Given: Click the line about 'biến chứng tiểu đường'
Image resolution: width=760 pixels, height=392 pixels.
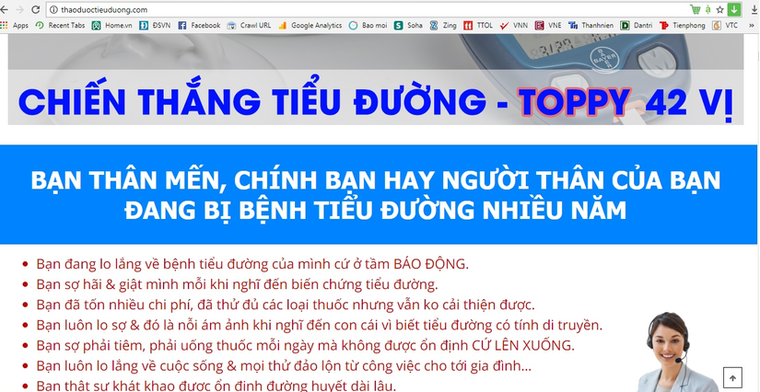Looking at the screenshot, I should pyautogui.click(x=237, y=284).
